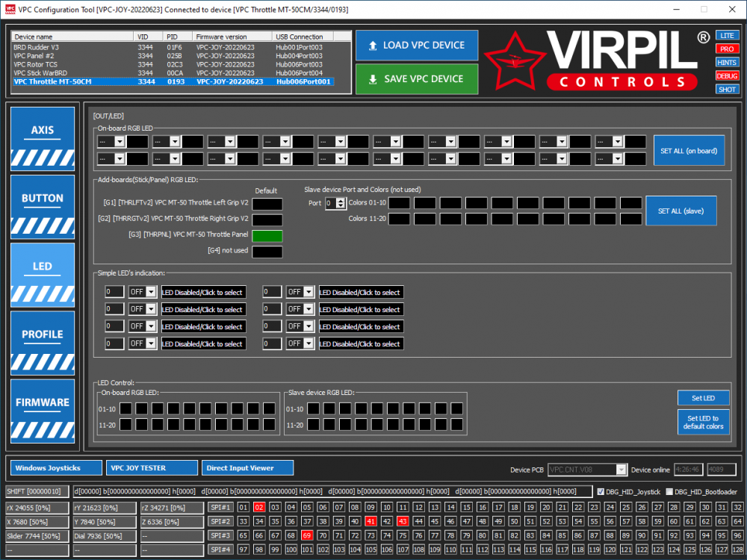Click the Dial 7936 [50%] readout
This screenshot has height=560, width=747.
[105, 536]
